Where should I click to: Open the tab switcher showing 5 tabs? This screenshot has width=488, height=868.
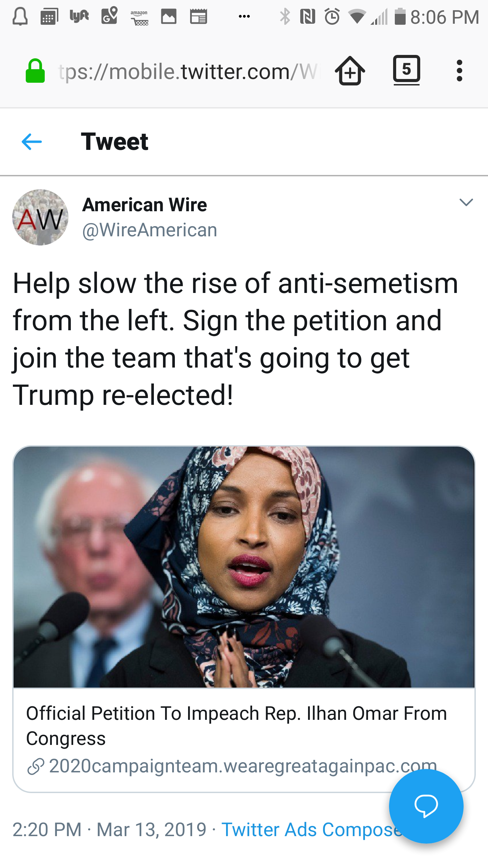pyautogui.click(x=406, y=70)
